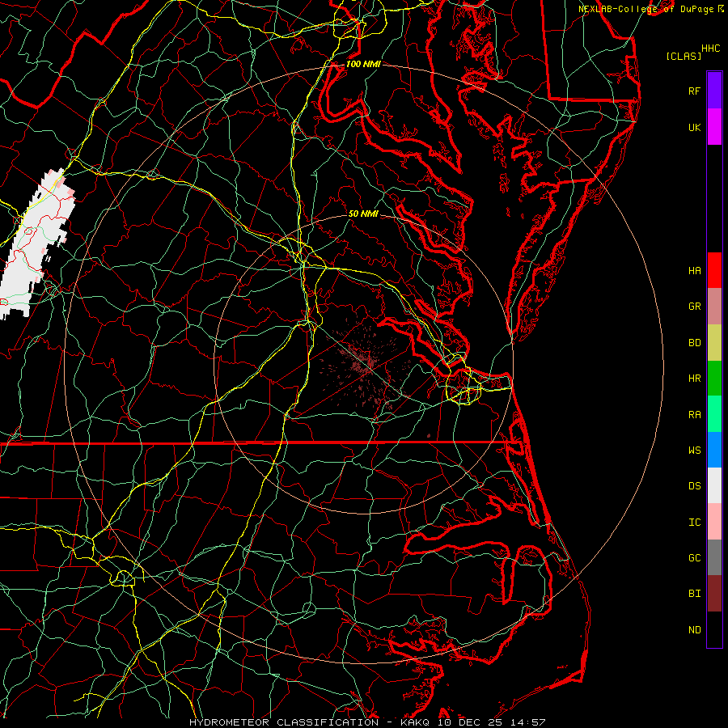728x728 pixels.
Task: Click the RF purple legend swatch
Action: [x=714, y=91]
